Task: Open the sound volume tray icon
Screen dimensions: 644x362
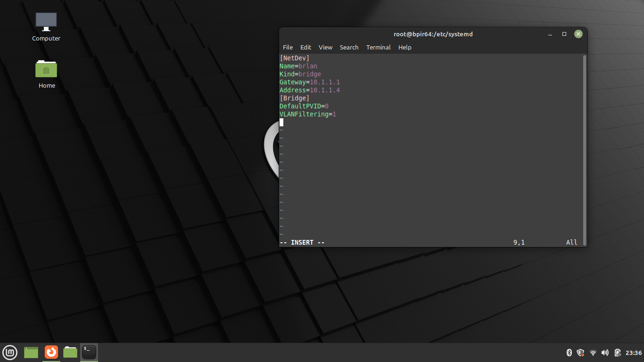Action: (605, 353)
